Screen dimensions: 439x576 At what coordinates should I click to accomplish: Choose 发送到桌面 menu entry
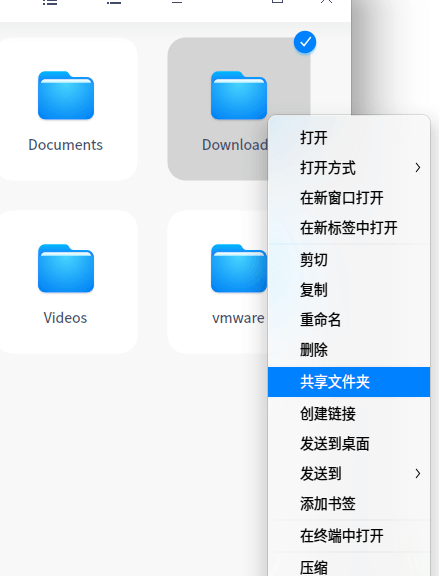349,444
